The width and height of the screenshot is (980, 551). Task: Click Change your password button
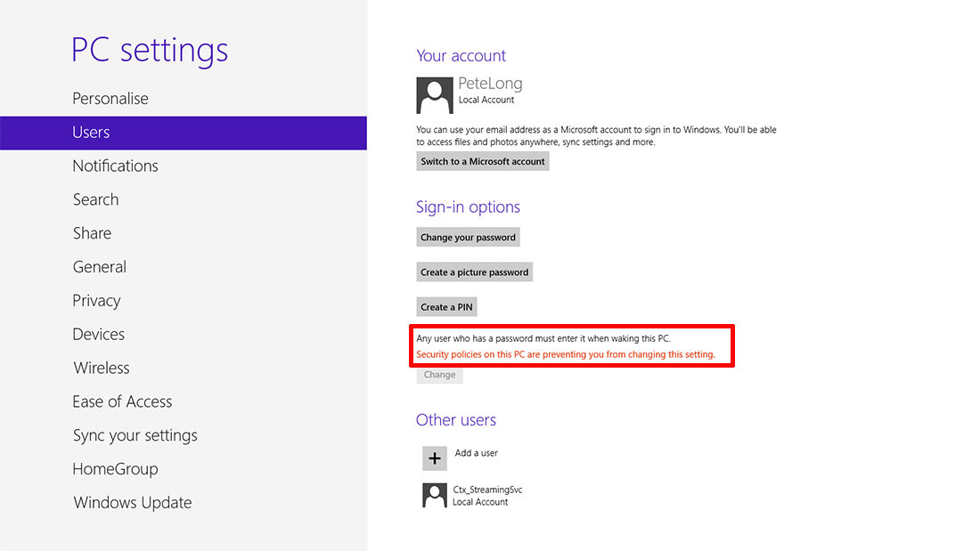point(468,238)
